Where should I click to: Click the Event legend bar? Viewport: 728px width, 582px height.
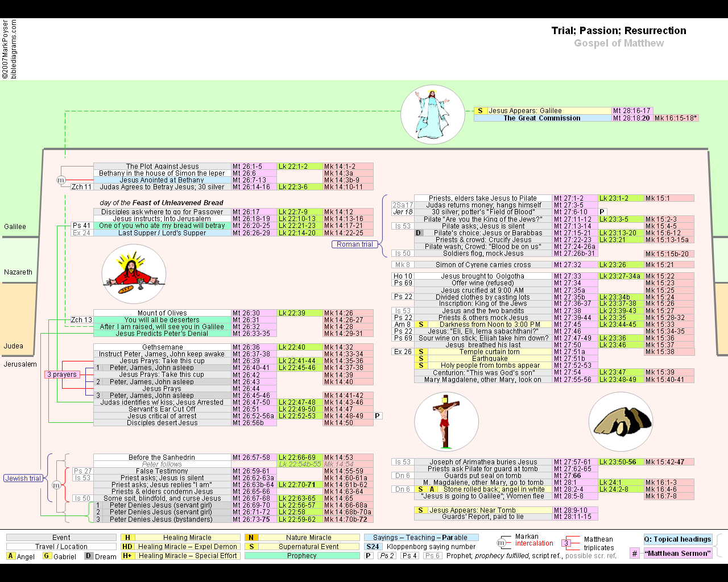pos(61,537)
